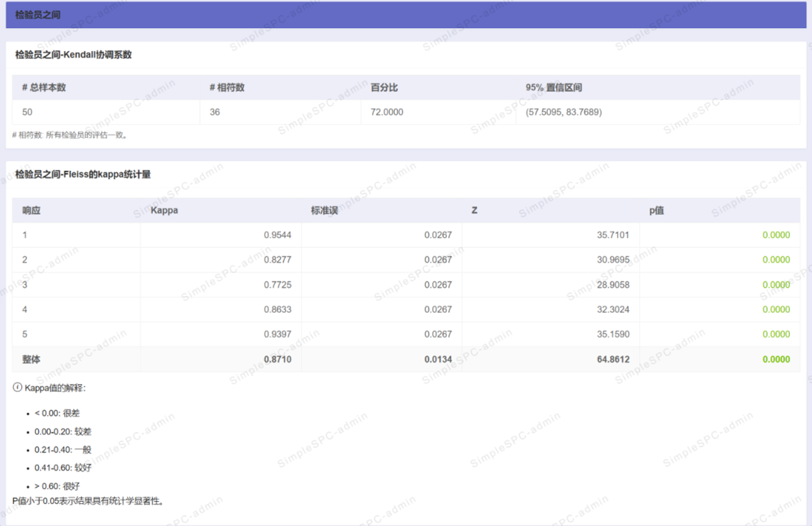Select the percentage value 72.0000
This screenshot has height=526, width=812.
tap(387, 112)
